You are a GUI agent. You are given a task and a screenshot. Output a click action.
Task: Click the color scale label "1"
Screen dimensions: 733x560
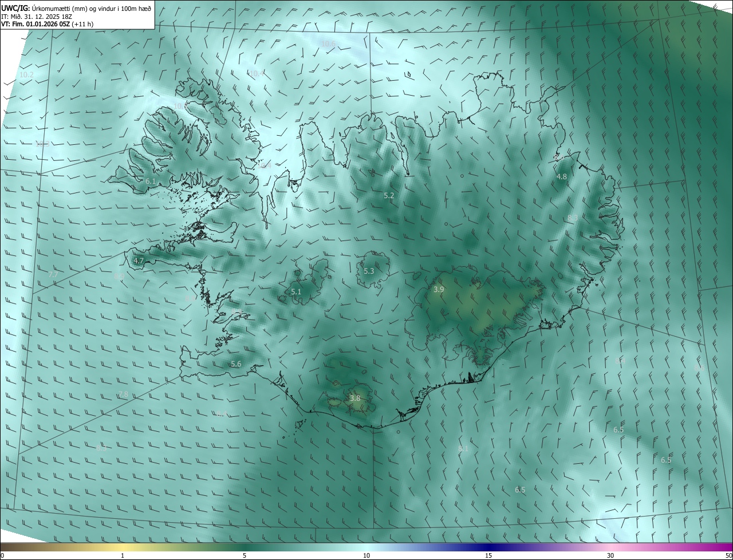(x=123, y=556)
